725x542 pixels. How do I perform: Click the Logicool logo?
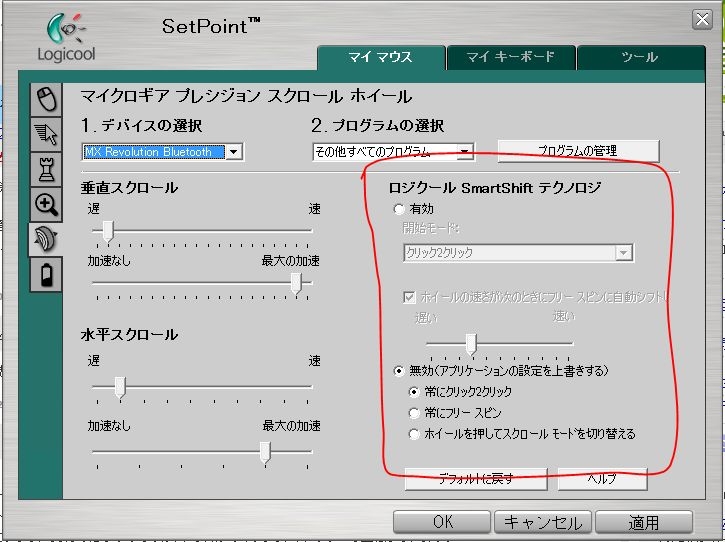[x=66, y=38]
